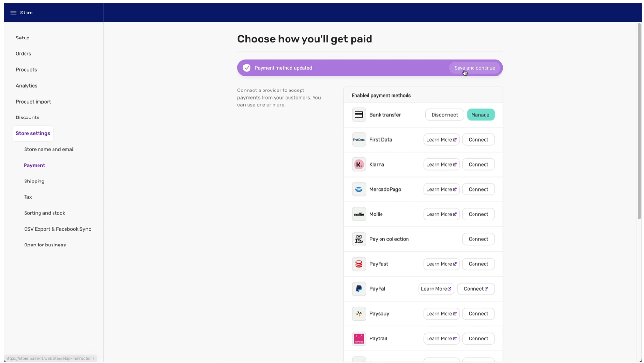Switch to the Tax settings page
This screenshot has width=644, height=363.
[x=27, y=197]
